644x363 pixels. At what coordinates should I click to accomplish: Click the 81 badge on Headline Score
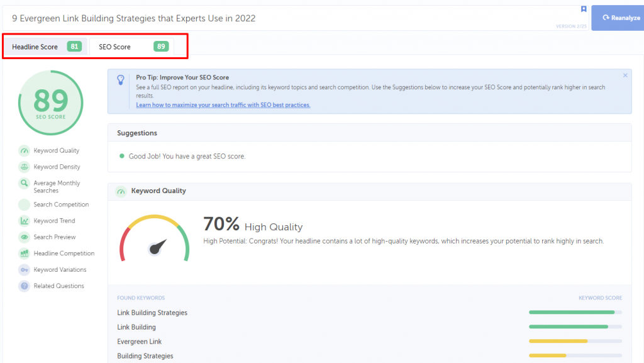(74, 47)
